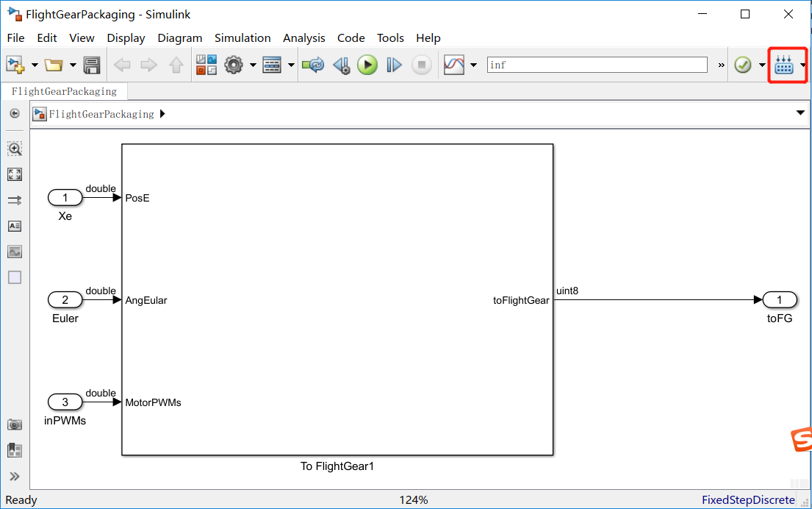Open the Model Explorer icon
Viewport: 812px width, 509px height.
click(272, 65)
